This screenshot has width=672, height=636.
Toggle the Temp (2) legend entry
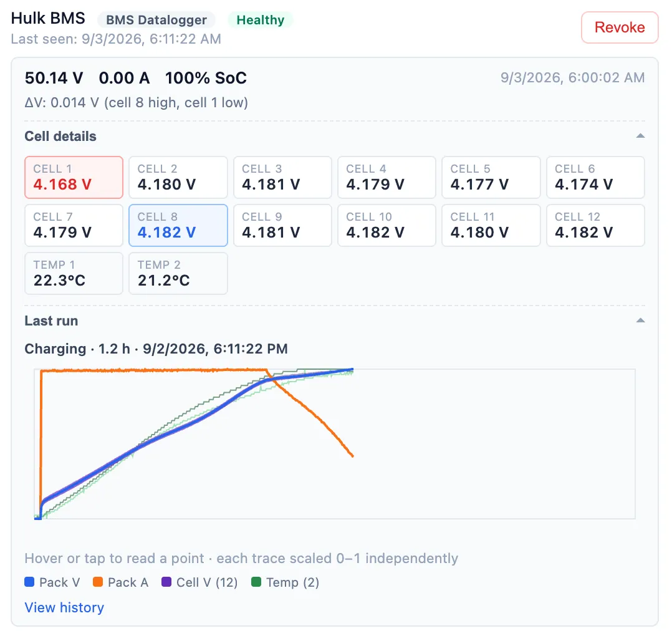tap(285, 582)
